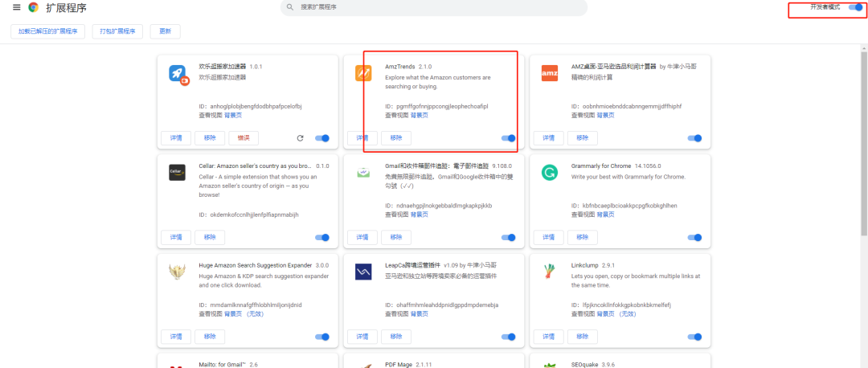The image size is (868, 368).
Task: Click Cellar ID text okdemkofccnlhjjlenfplfiapnmabijh
Action: click(x=255, y=215)
